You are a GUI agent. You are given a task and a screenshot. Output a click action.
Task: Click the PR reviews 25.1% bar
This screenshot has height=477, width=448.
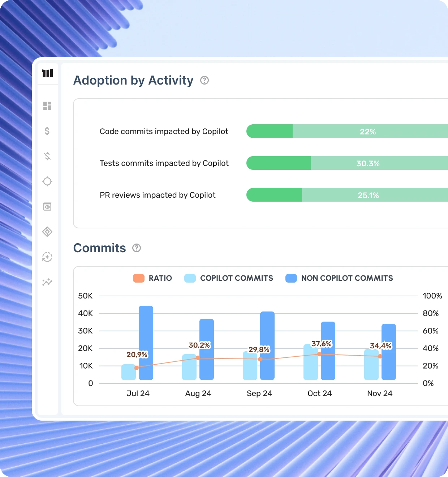click(347, 195)
